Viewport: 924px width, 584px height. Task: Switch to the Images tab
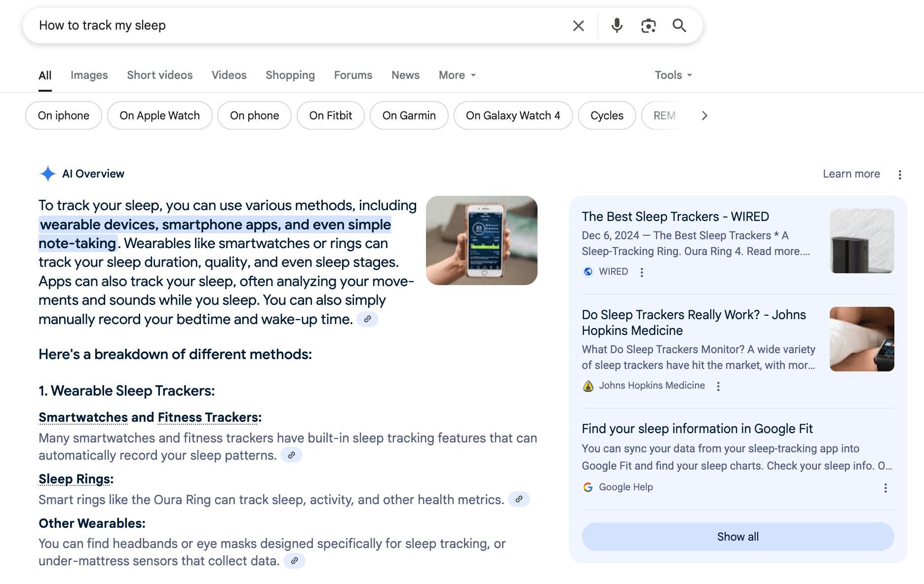click(x=89, y=75)
